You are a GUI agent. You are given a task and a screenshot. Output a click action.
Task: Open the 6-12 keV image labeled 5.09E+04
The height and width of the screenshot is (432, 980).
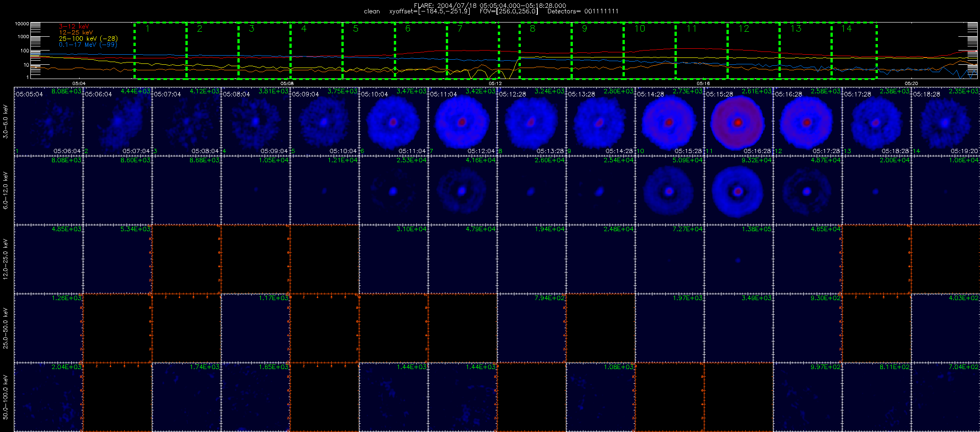tap(669, 190)
